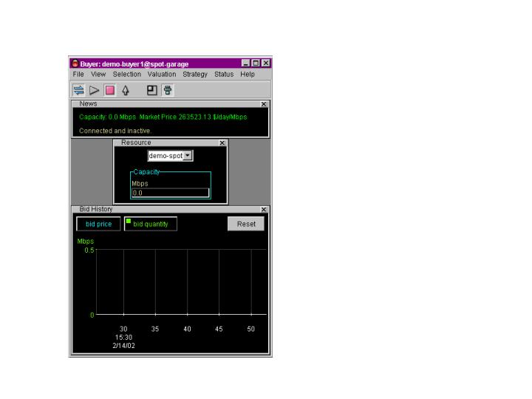The width and height of the screenshot is (532, 399).
Task: Expand the demo-spot resource dropdown
Action: 188,156
